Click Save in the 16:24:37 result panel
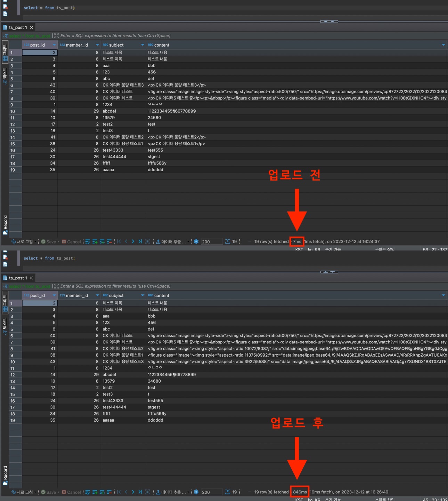448x501 pixels. coord(48,241)
